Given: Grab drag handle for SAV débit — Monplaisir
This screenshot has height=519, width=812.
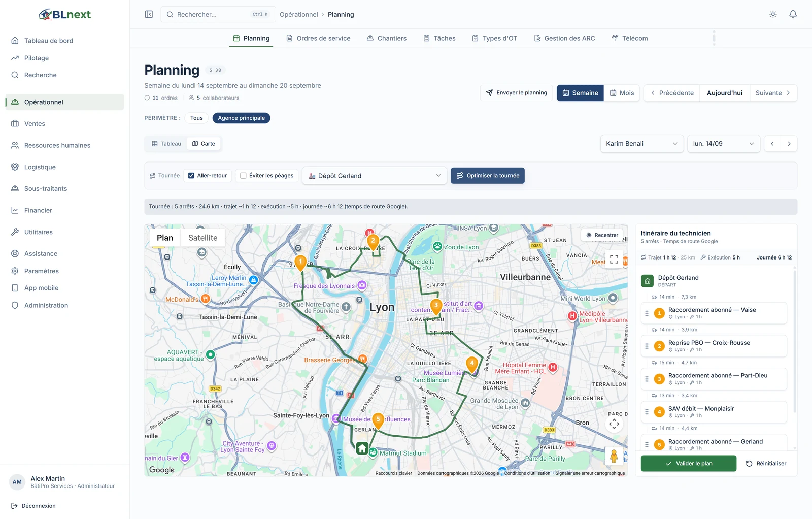Looking at the screenshot, I should click(647, 412).
